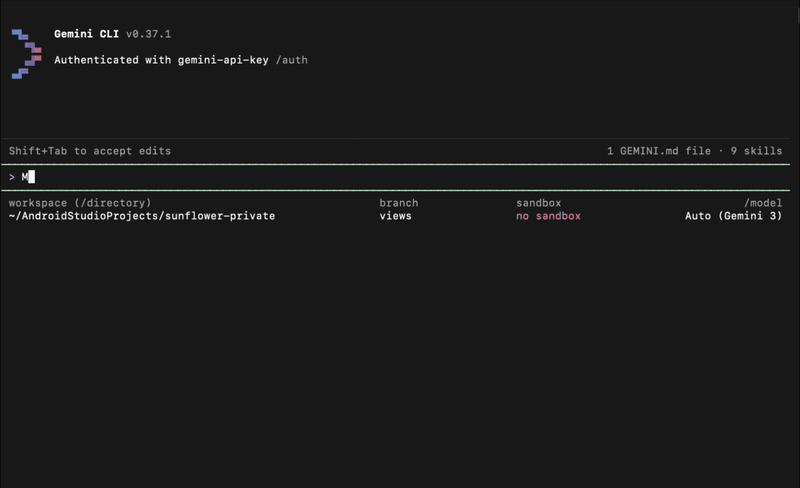Click the prompt chevron symbol
The width and height of the screenshot is (800, 488).
(x=12, y=177)
